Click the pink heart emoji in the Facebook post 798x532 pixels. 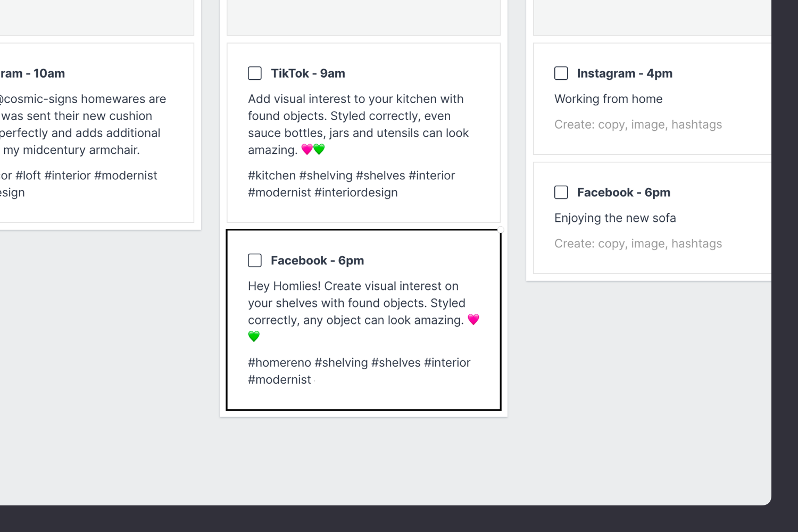coord(474,319)
